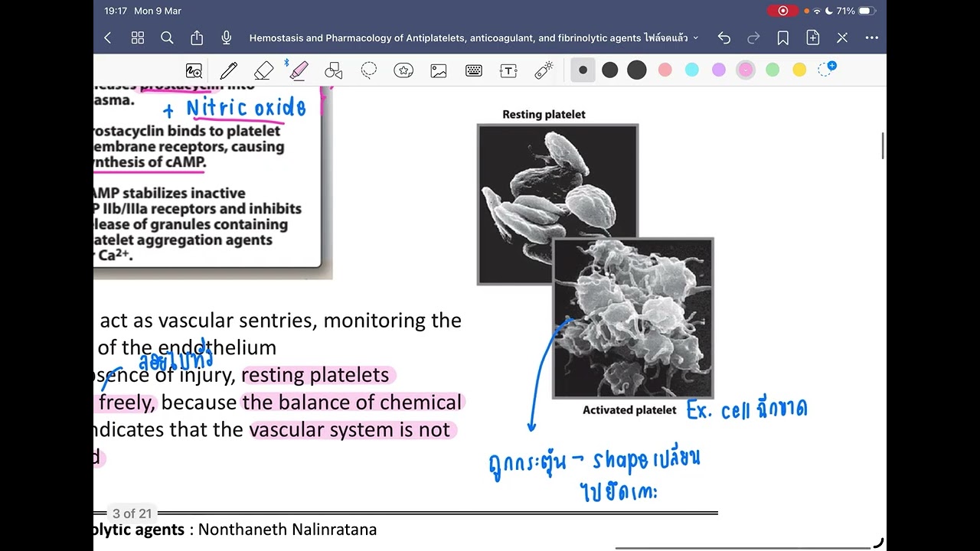Pick the lavender purple color swatch
Screen dimensions: 980x551
click(x=719, y=70)
